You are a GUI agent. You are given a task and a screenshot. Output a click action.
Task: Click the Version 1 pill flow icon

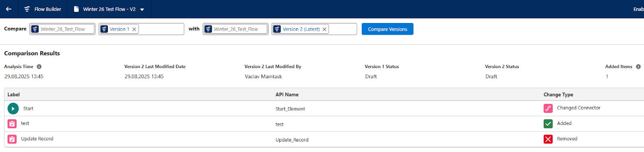coord(104,29)
